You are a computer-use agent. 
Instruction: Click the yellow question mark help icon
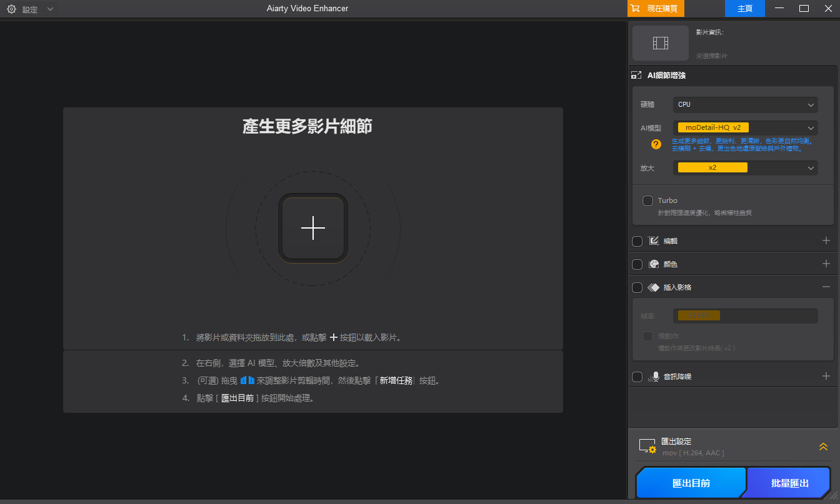point(656,144)
